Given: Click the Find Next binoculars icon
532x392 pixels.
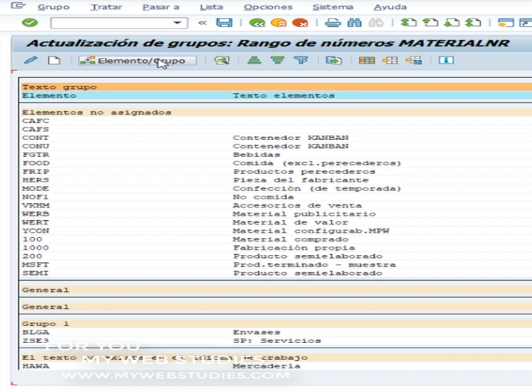Looking at the screenshot, I should click(x=376, y=23).
